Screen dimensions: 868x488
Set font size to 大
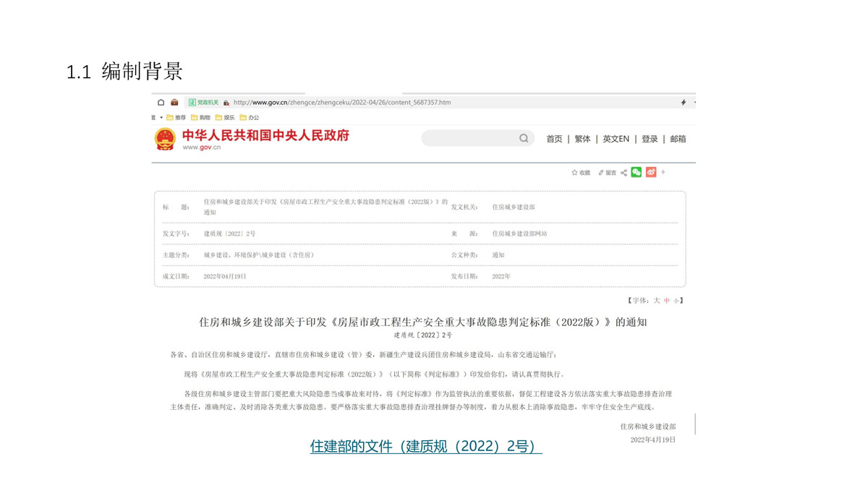pos(657,300)
